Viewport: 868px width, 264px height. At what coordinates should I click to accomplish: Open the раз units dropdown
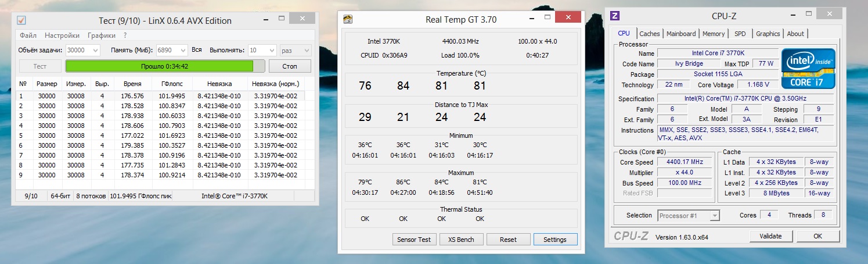(296, 50)
